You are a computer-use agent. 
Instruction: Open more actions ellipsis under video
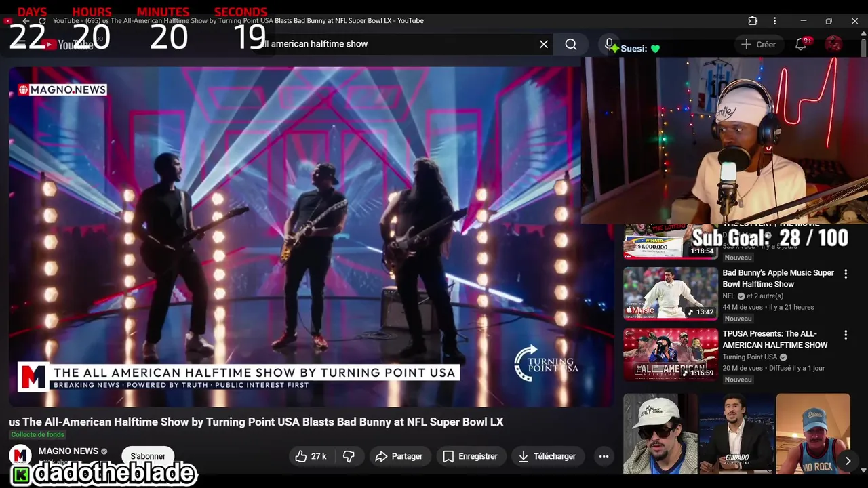(x=604, y=457)
